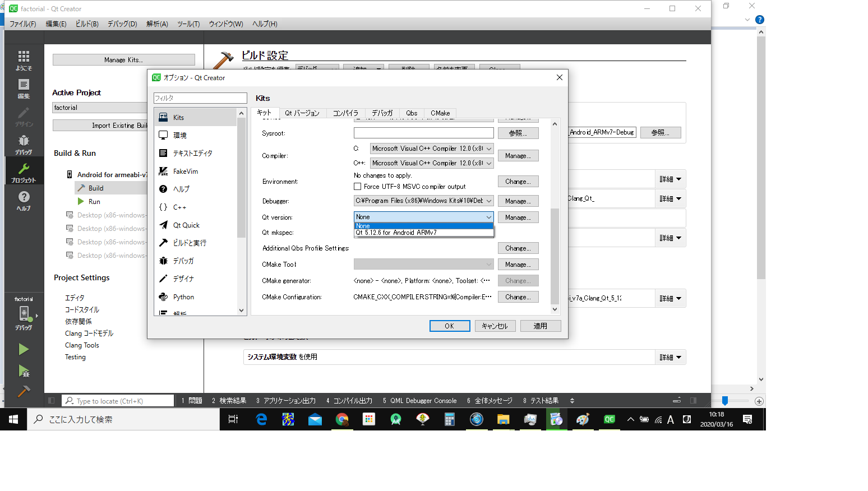868x491 pixels.
Task: Open Qt Quick options category
Action: click(x=196, y=225)
